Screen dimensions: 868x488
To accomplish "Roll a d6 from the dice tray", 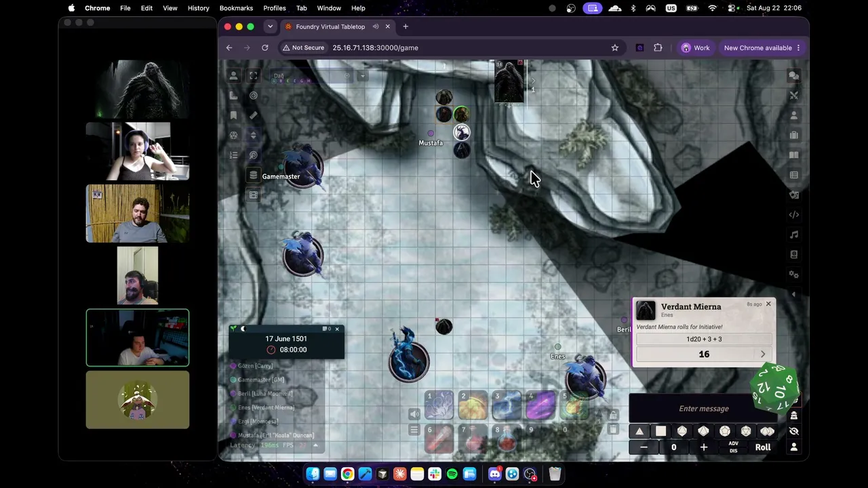I will point(660,431).
